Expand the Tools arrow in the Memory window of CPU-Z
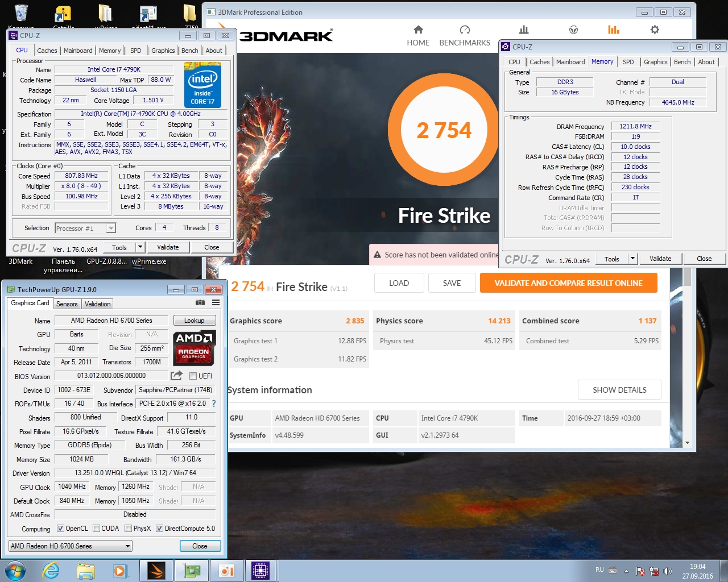The width and height of the screenshot is (728, 582). tap(632, 259)
